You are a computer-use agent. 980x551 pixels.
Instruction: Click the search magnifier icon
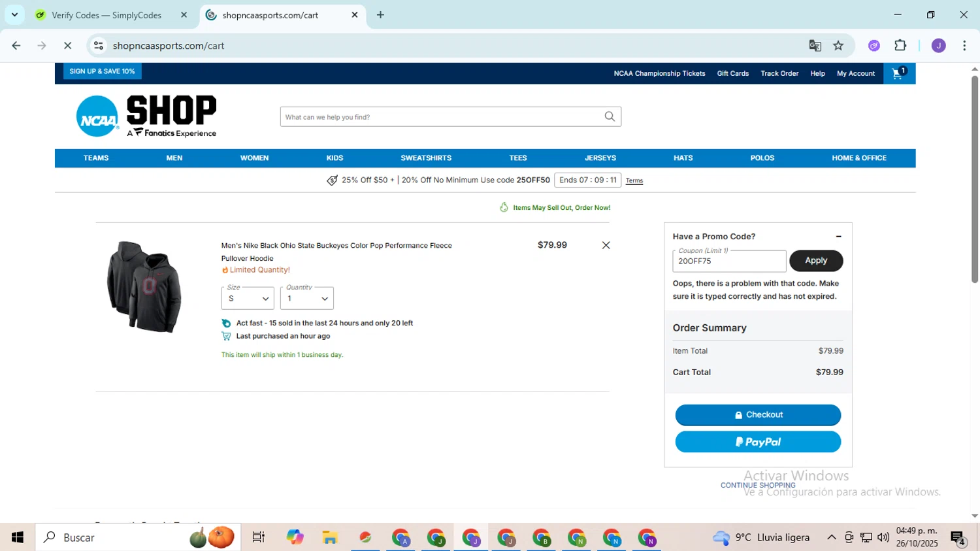coord(610,116)
